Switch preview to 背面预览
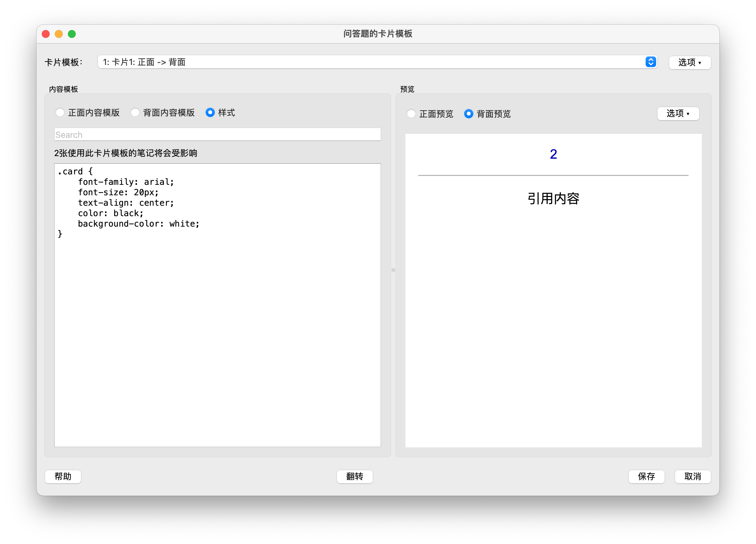 [469, 114]
